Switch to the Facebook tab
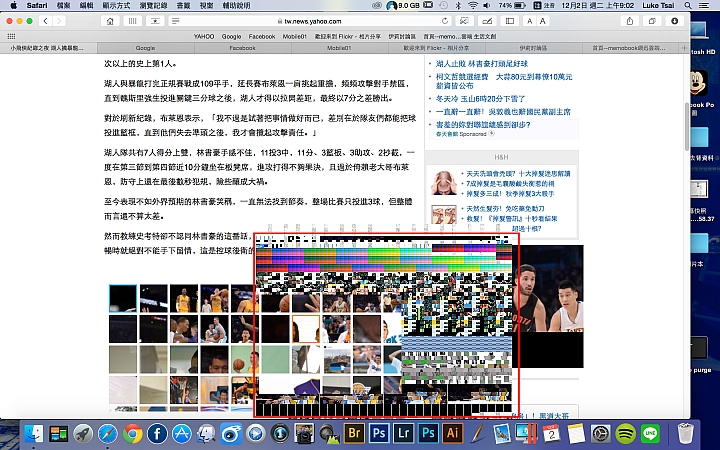Screen dimensions: 720x450 [x=242, y=48]
